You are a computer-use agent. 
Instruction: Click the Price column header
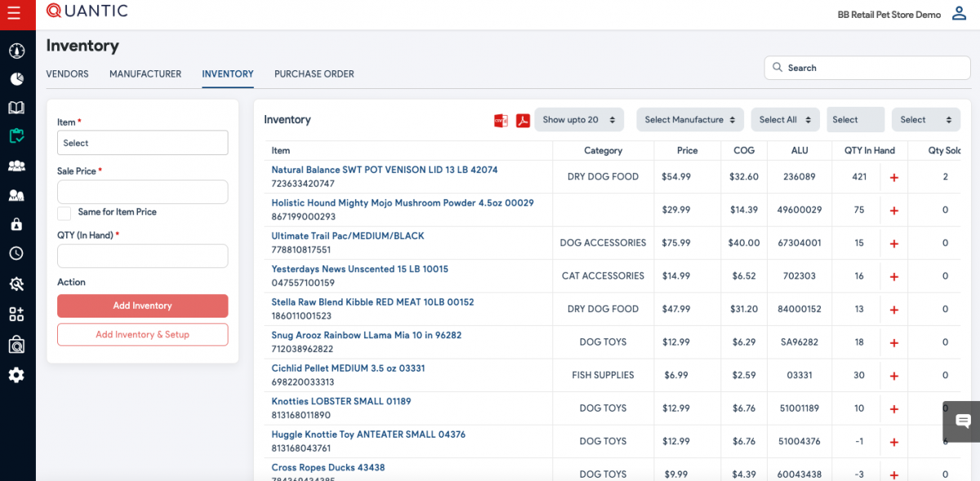pyautogui.click(x=688, y=150)
